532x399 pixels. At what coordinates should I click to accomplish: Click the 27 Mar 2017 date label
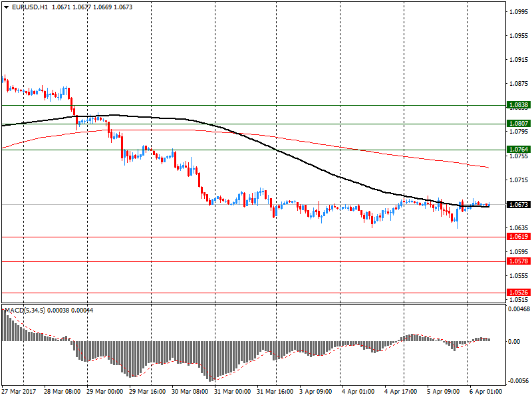[19, 392]
